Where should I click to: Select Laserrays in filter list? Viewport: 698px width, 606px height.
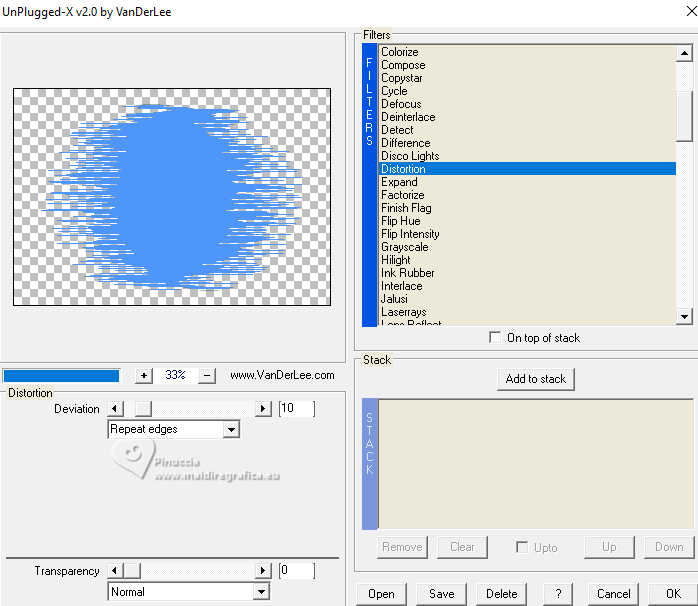(527, 312)
